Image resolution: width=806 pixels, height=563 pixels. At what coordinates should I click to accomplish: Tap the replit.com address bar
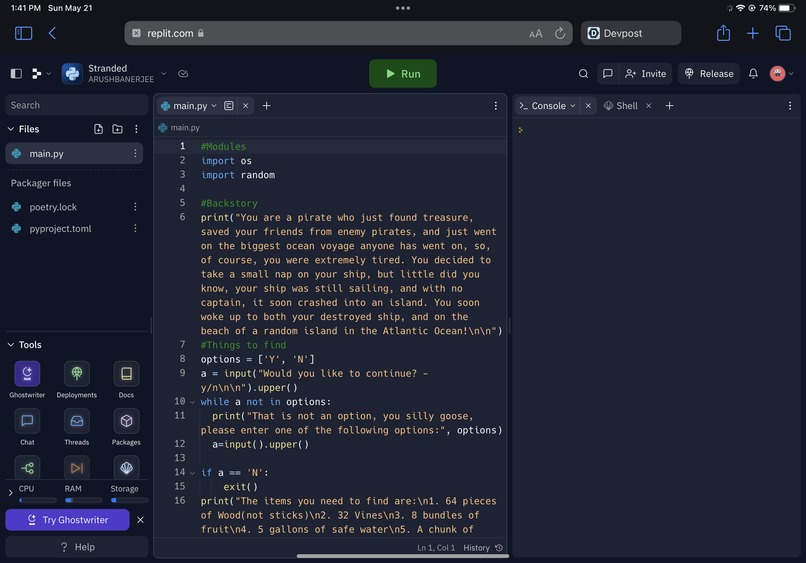[348, 33]
